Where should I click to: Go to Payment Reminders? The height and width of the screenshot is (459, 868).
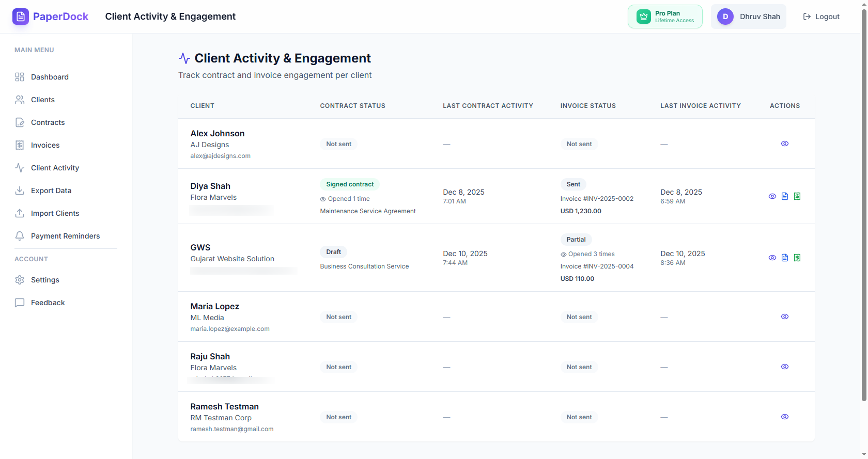[66, 236]
